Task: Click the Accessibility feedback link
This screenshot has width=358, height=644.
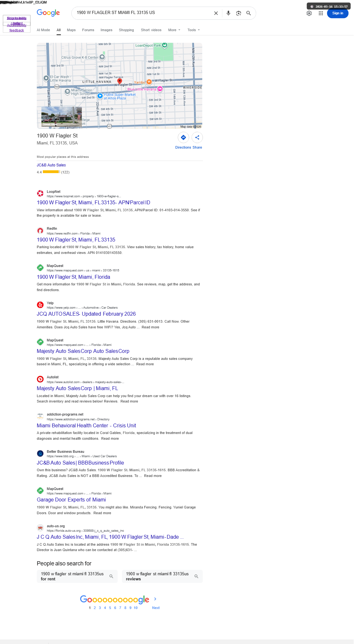Action: (17, 28)
